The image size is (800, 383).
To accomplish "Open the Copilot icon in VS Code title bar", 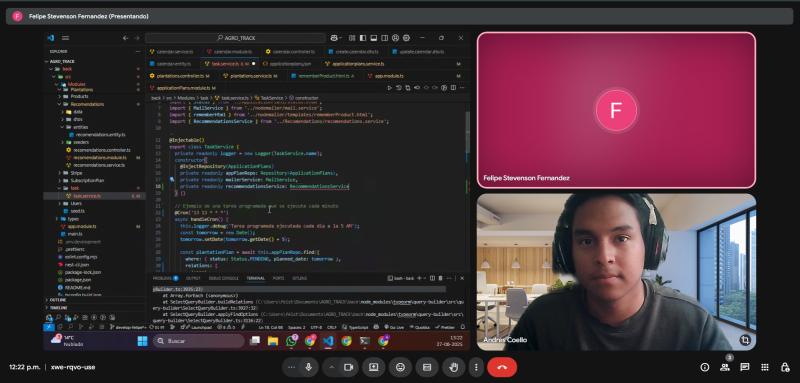I will tap(334, 38).
